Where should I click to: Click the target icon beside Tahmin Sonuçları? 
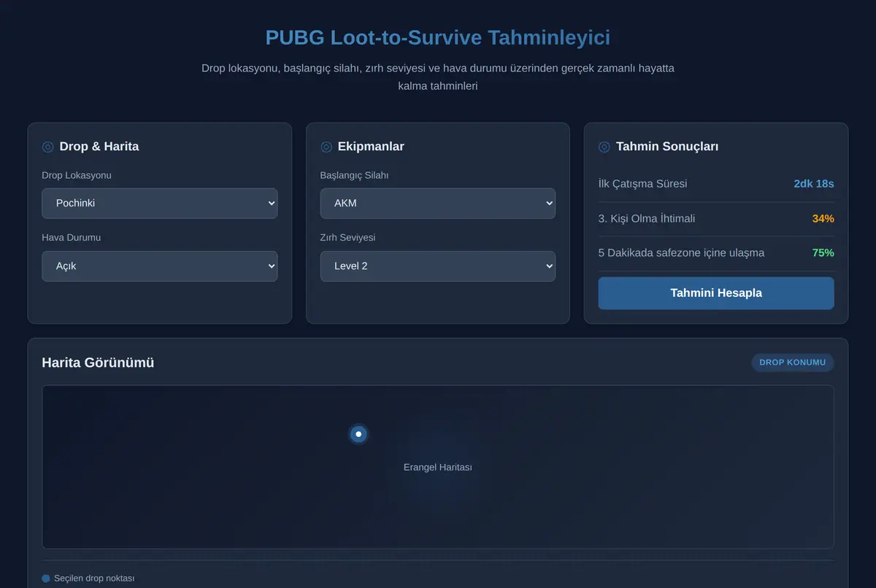pyautogui.click(x=604, y=147)
